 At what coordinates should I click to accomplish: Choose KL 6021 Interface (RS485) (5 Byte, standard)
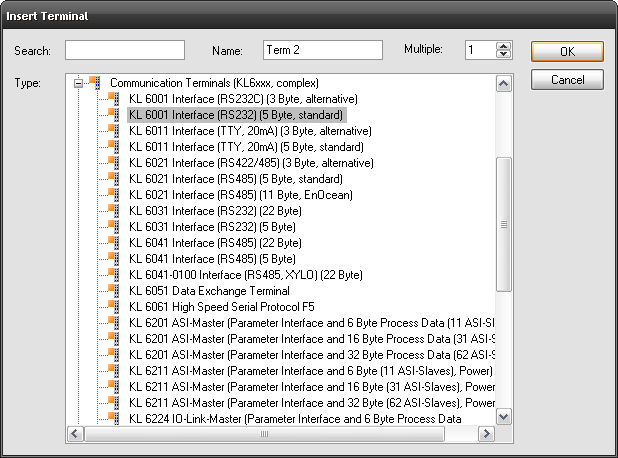pyautogui.click(x=236, y=179)
